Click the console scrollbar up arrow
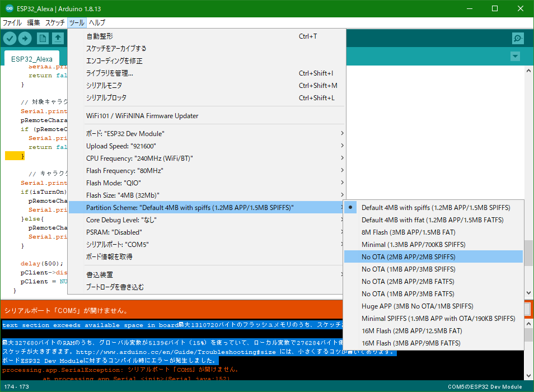Image resolution: width=534 pixels, height=392 pixels. click(528, 324)
